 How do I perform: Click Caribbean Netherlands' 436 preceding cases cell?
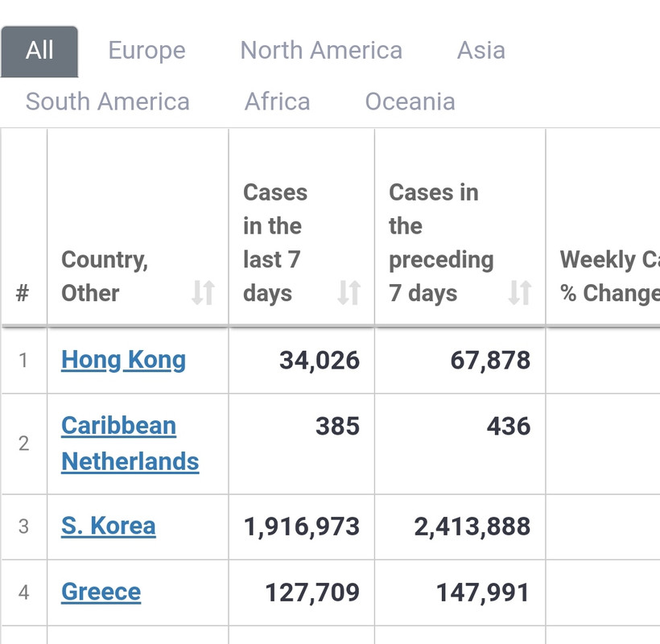click(508, 426)
